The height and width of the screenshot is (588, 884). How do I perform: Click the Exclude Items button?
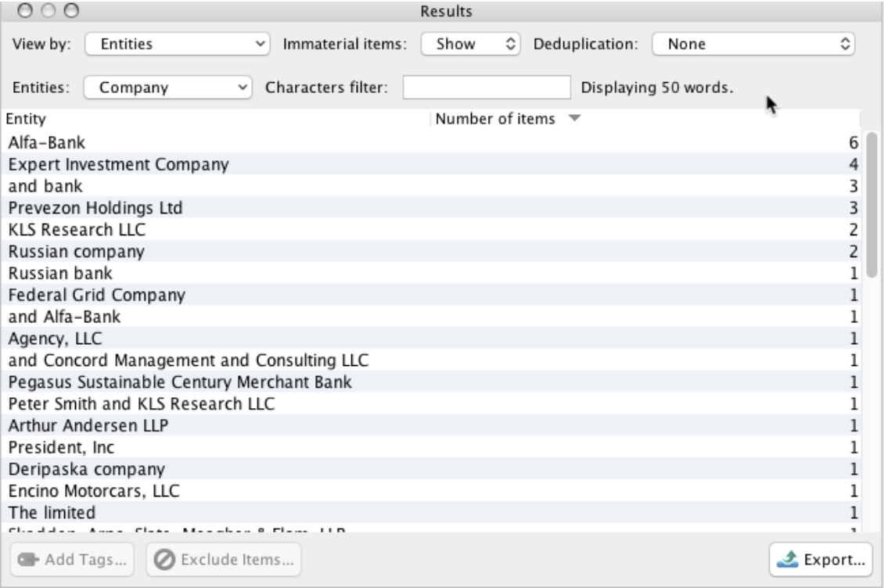point(224,559)
